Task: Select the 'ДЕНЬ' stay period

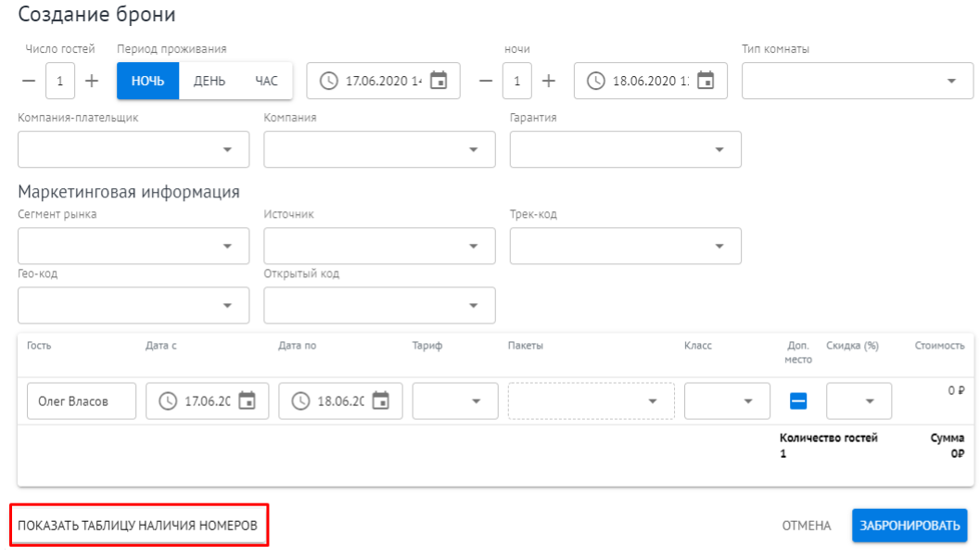Action: click(209, 81)
